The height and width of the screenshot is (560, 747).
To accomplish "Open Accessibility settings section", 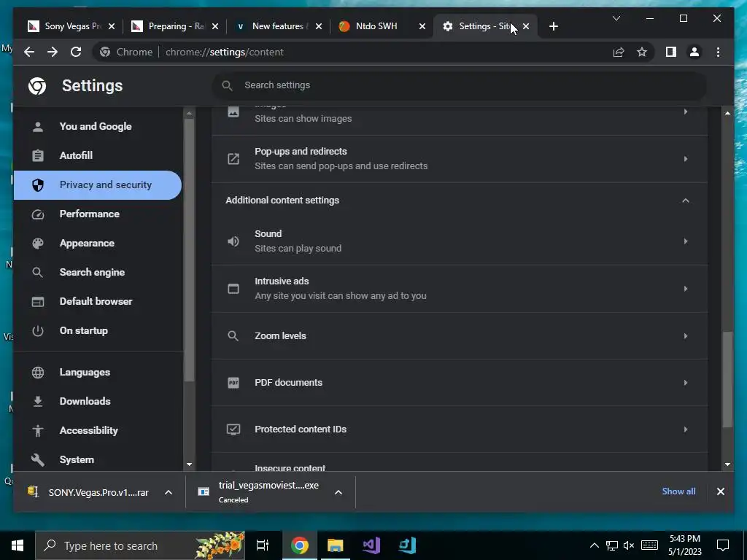I will (x=98, y=430).
